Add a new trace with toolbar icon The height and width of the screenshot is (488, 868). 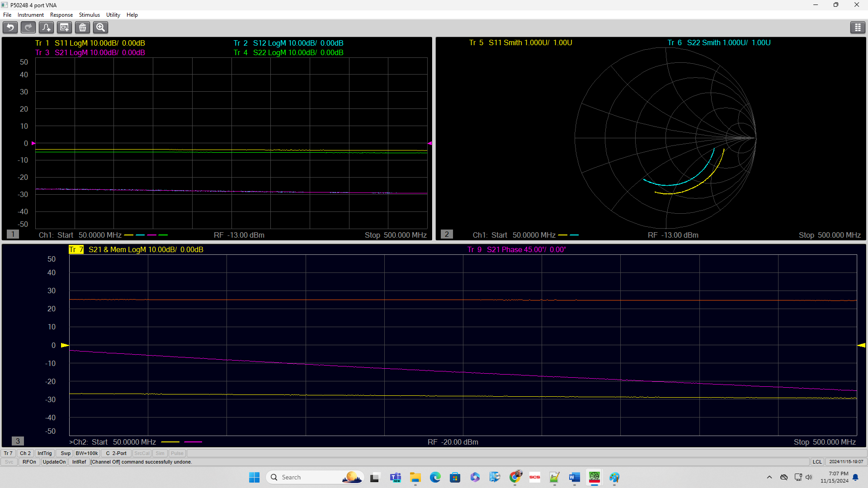coord(46,28)
